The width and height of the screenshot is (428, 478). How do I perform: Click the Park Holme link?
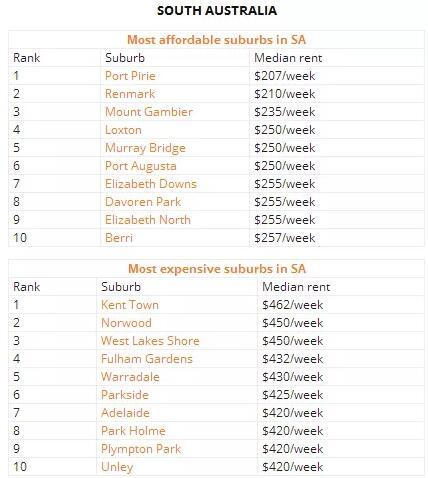tap(133, 431)
